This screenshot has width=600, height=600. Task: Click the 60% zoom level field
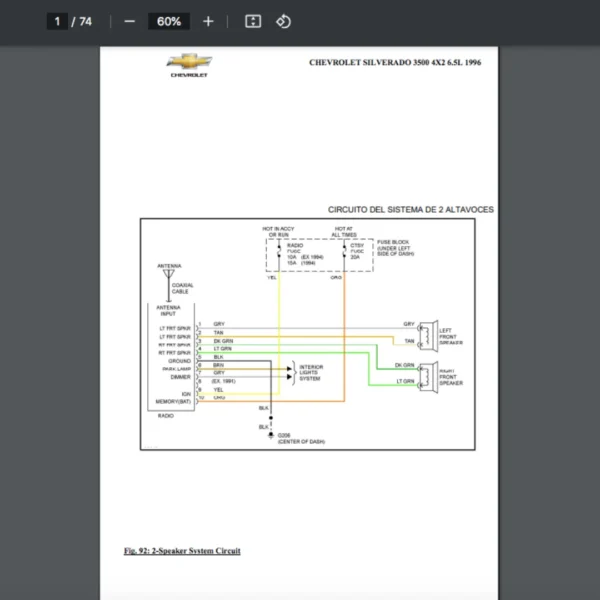(169, 21)
